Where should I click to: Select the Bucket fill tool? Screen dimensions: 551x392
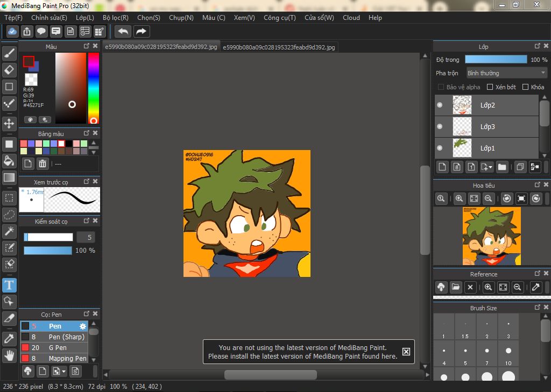tap(9, 161)
